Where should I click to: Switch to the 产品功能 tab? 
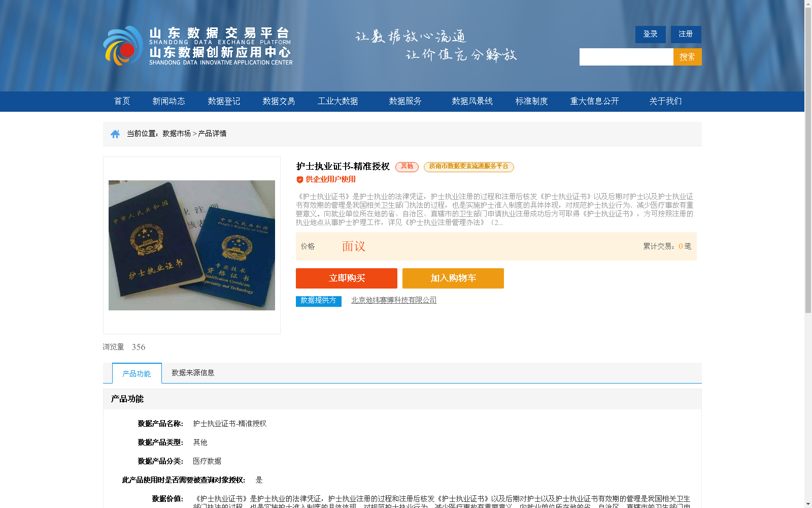click(137, 373)
